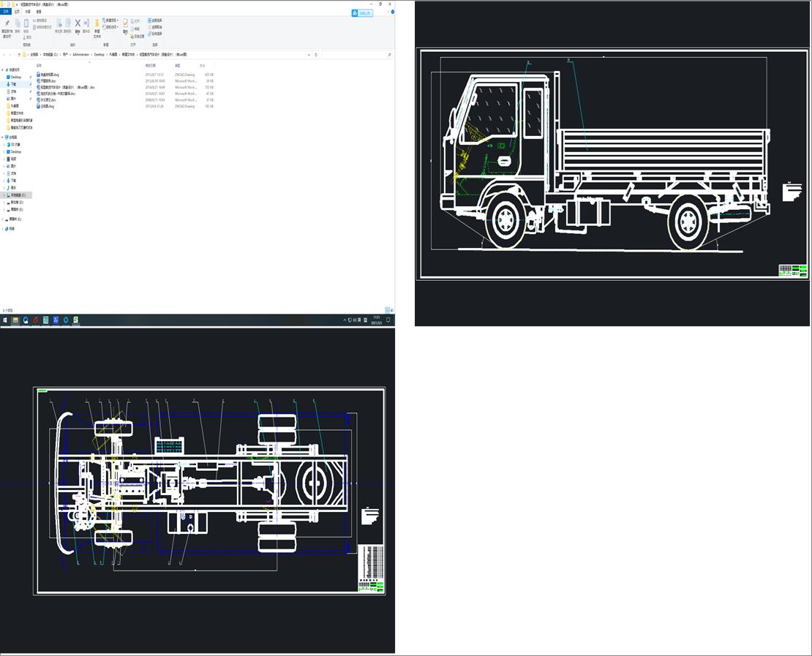Screen dimensions: 812x656
Task: Select Music under This PC
Action: [13, 188]
